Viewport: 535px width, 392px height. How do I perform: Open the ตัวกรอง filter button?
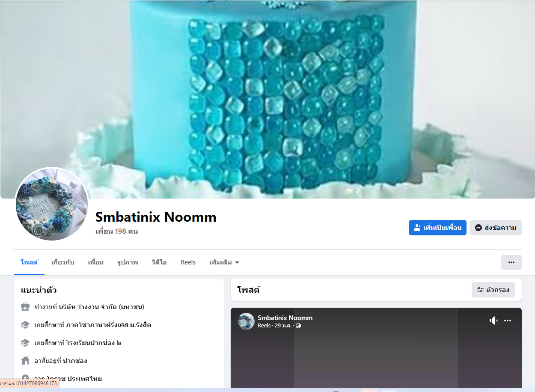[x=493, y=290]
